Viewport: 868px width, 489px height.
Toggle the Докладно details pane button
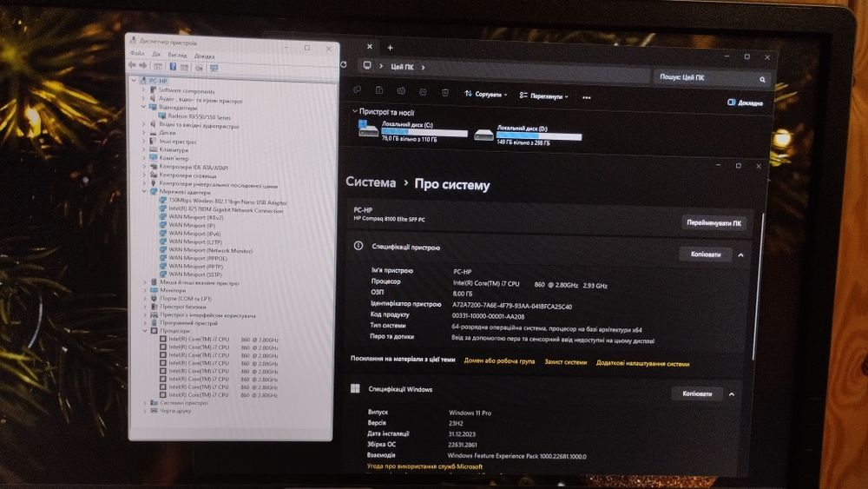745,102
